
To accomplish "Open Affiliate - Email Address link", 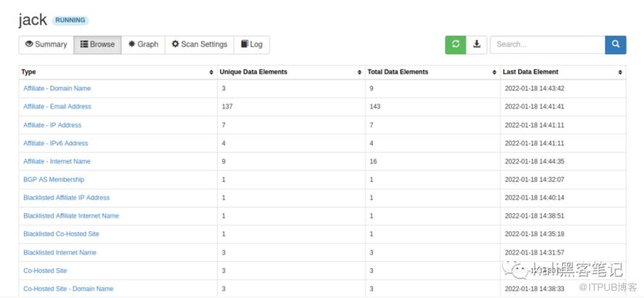I will click(57, 106).
